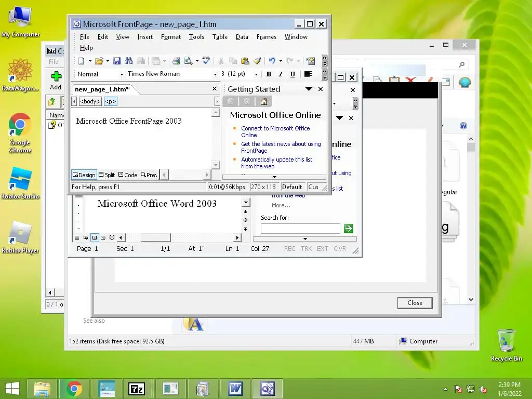Switch to the Word taskbar button

click(235, 389)
